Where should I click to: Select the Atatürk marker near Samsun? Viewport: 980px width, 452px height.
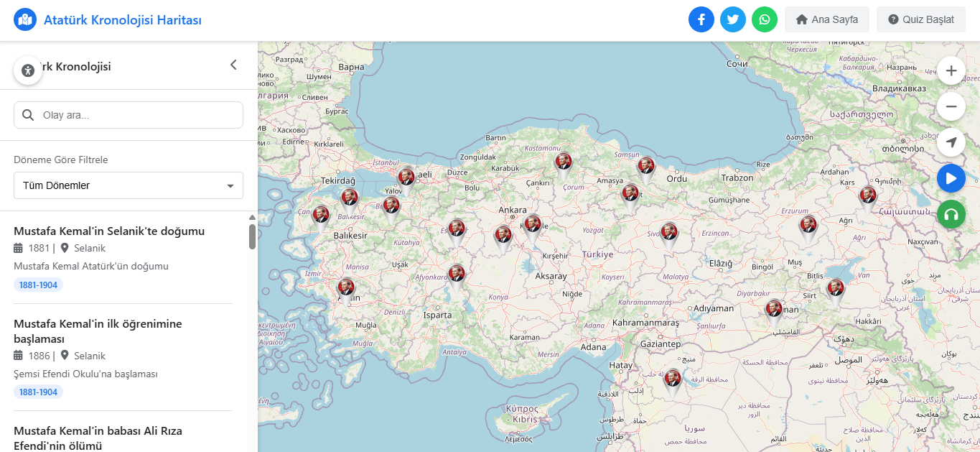pos(645,166)
